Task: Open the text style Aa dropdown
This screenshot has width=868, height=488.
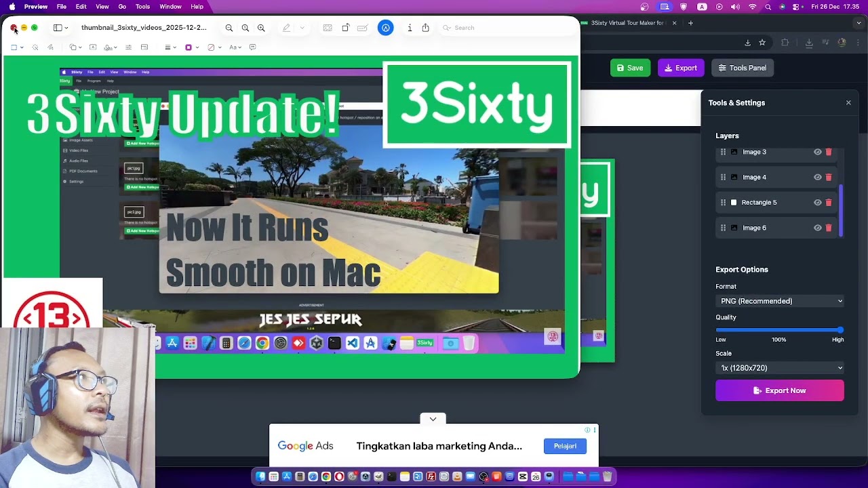Action: [235, 47]
